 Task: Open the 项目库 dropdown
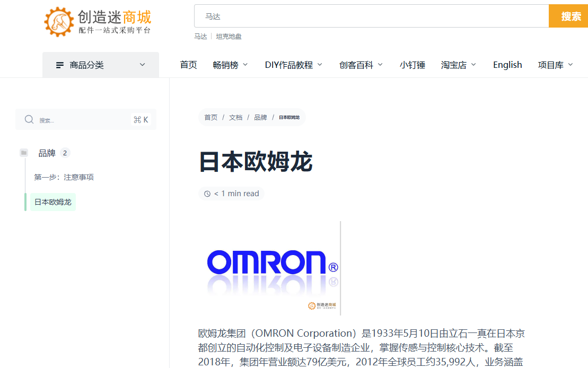click(x=555, y=65)
